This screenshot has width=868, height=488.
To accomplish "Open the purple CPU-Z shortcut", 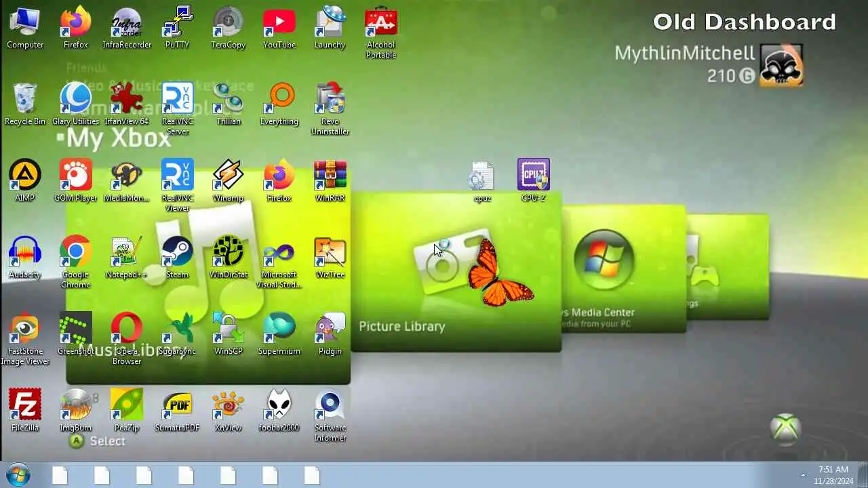I will coord(534,182).
